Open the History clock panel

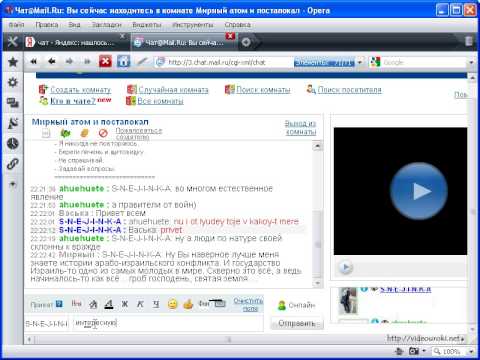click(13, 143)
